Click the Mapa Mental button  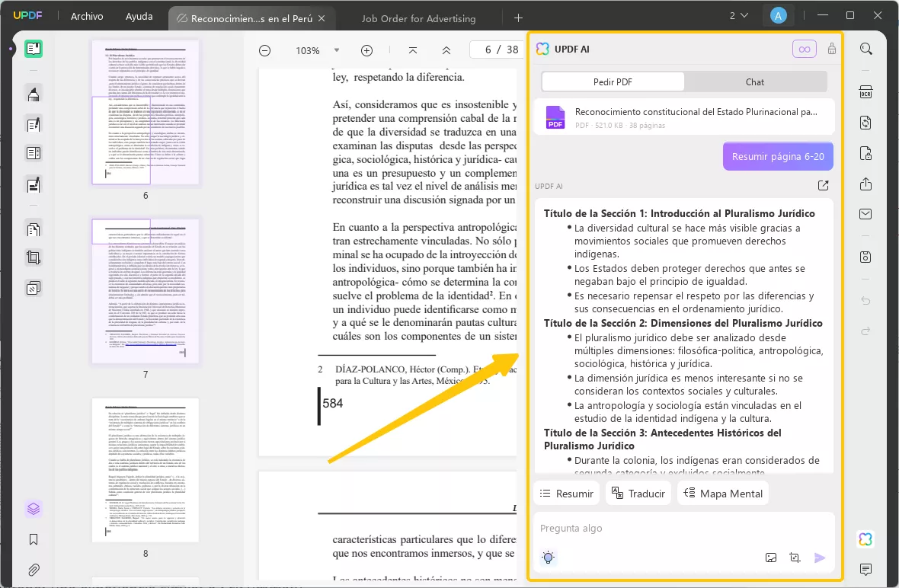723,494
